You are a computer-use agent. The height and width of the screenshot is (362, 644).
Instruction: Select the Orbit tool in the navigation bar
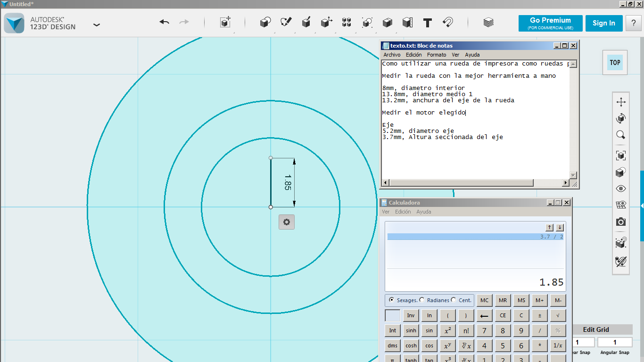pyautogui.click(x=621, y=118)
